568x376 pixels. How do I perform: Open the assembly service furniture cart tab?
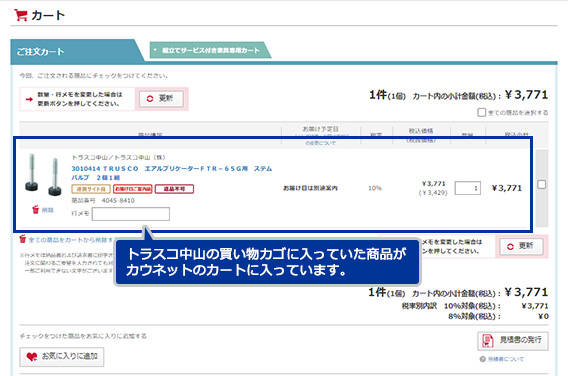click(x=210, y=50)
